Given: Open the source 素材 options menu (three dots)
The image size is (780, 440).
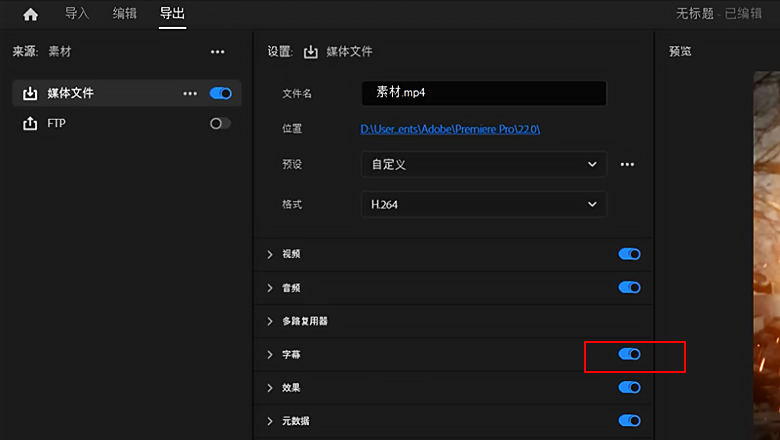Looking at the screenshot, I should pos(217,52).
